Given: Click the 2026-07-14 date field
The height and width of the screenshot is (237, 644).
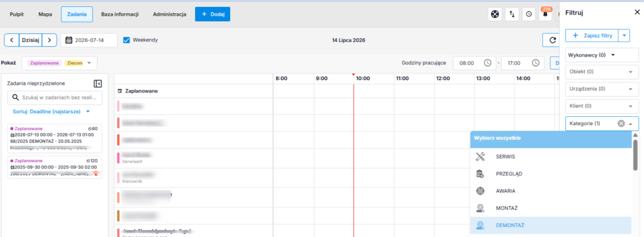Looking at the screenshot, I should coord(89,40).
